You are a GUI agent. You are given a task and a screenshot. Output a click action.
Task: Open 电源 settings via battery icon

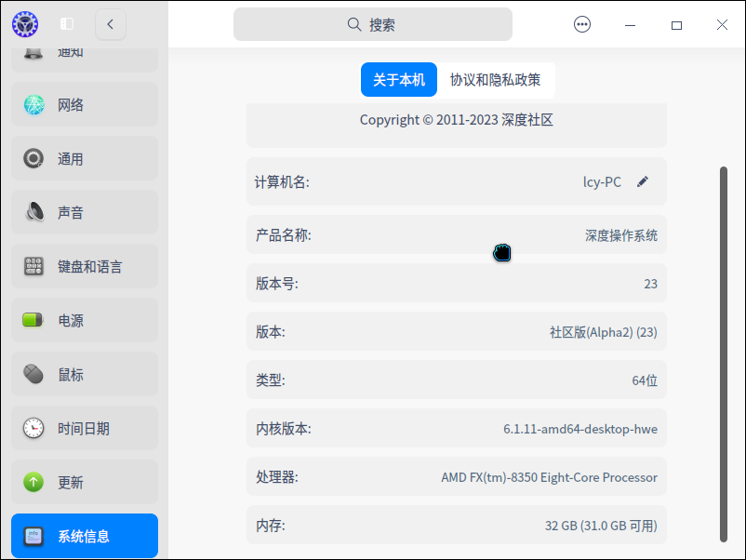pyautogui.click(x=33, y=320)
